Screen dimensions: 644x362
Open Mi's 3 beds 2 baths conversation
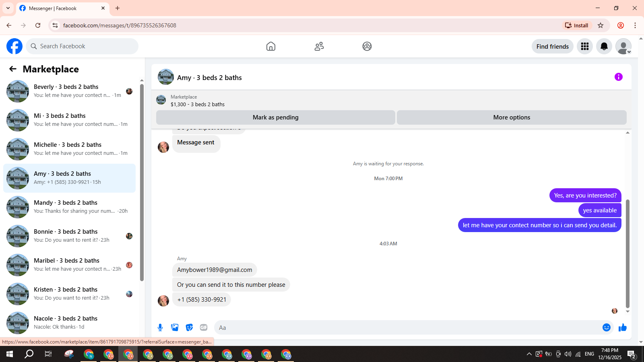69,120
